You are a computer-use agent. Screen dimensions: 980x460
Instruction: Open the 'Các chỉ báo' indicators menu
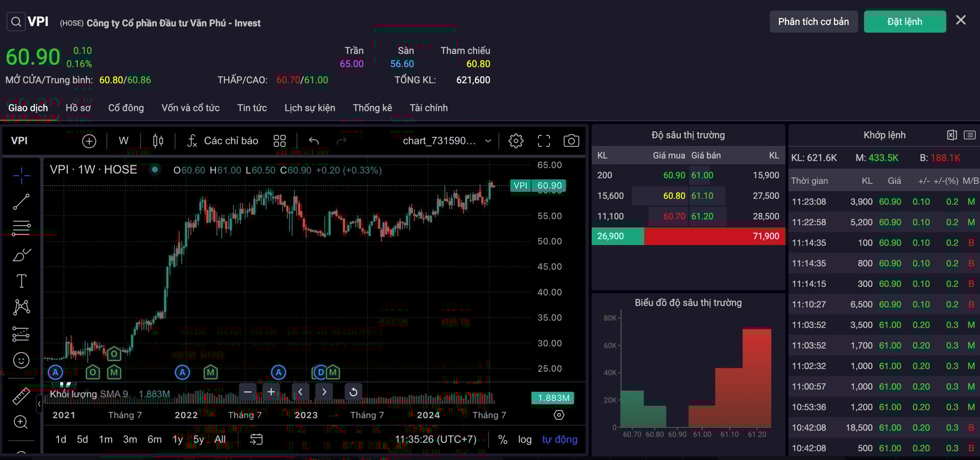click(x=223, y=141)
